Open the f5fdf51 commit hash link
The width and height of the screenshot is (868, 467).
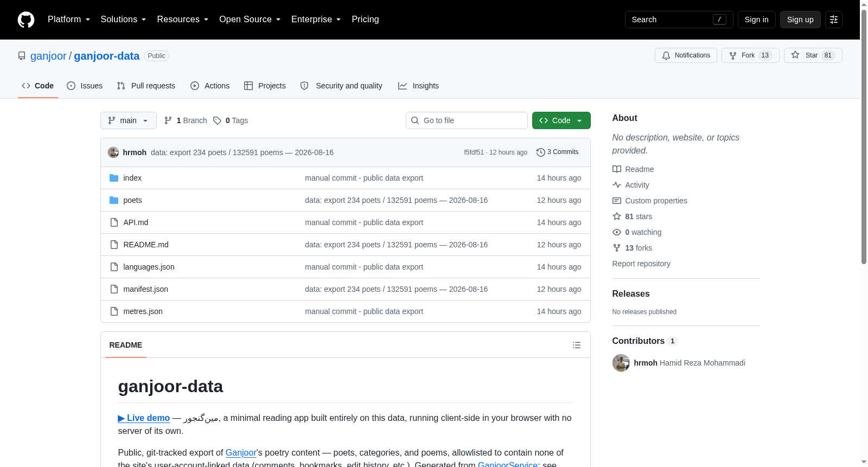point(474,152)
